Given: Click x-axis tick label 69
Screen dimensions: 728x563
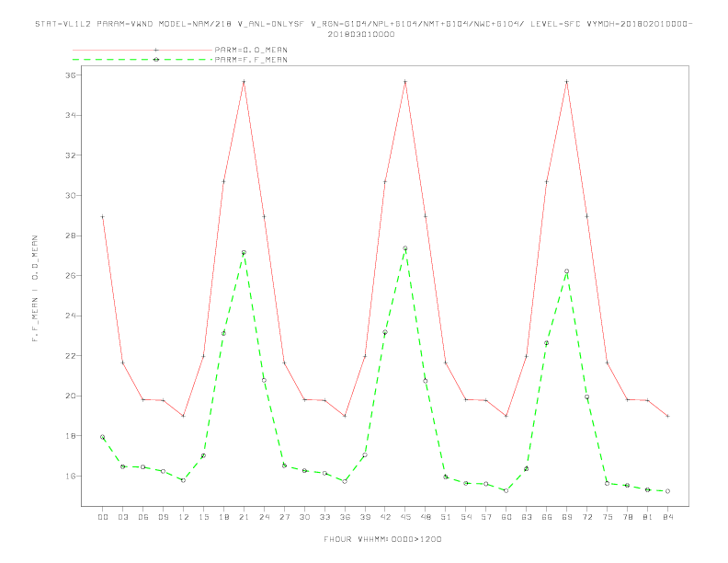Looking at the screenshot, I should coord(567,517).
